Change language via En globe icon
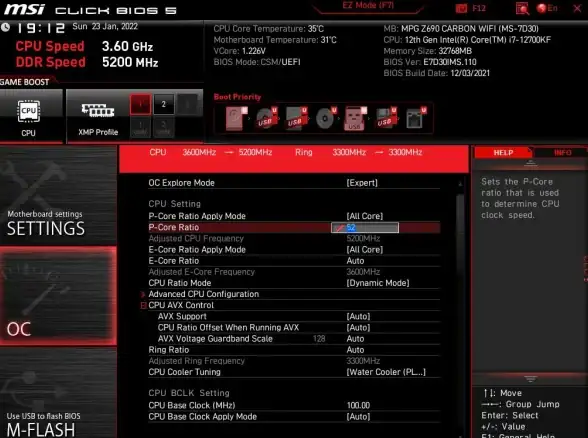 tap(547, 8)
